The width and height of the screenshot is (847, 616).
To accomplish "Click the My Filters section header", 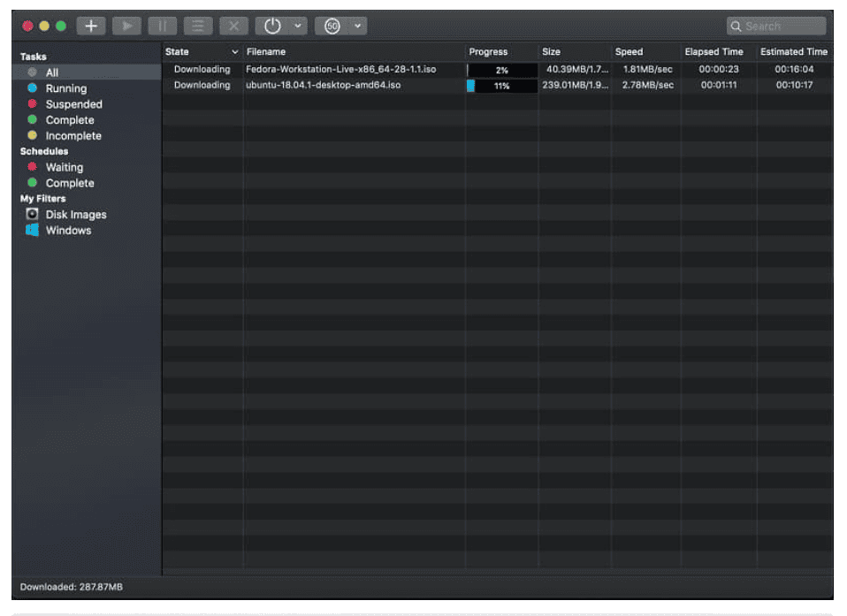I will point(42,199).
